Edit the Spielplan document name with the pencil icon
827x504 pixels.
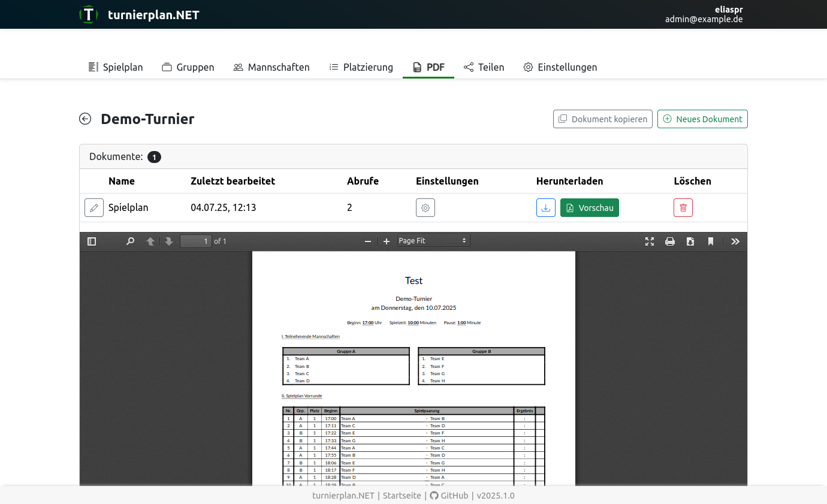tap(94, 208)
